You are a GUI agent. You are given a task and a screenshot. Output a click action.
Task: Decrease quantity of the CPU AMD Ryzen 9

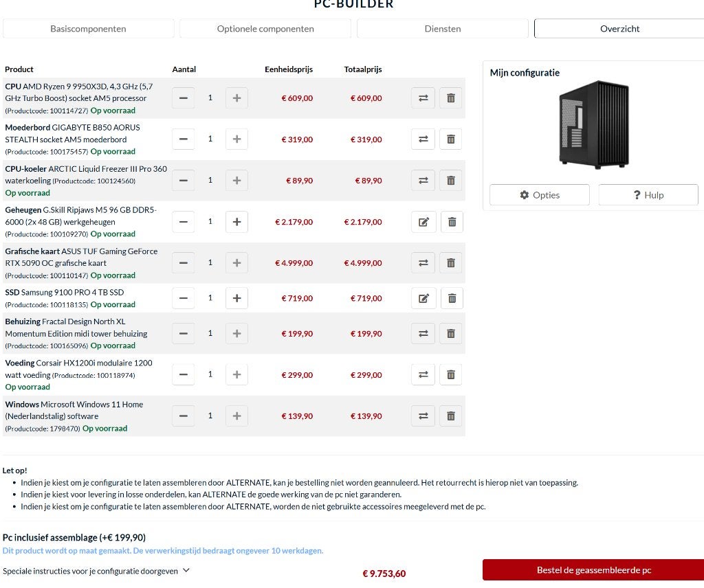(183, 98)
